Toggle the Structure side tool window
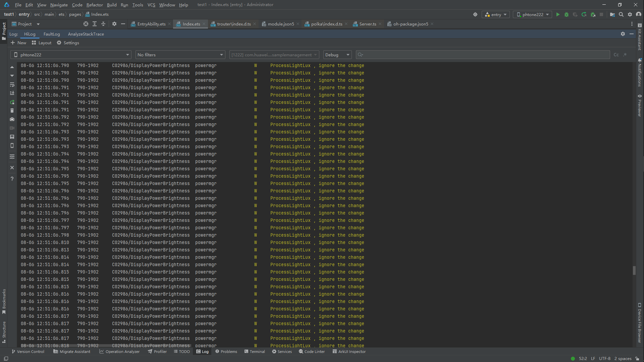The width and height of the screenshot is (644, 362). tap(4, 332)
